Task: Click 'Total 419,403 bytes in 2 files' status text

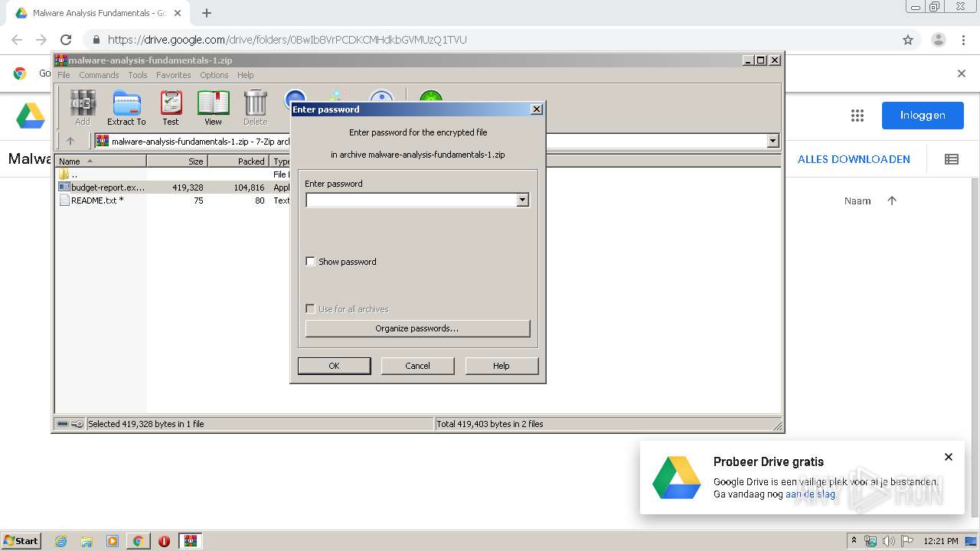Action: [490, 424]
